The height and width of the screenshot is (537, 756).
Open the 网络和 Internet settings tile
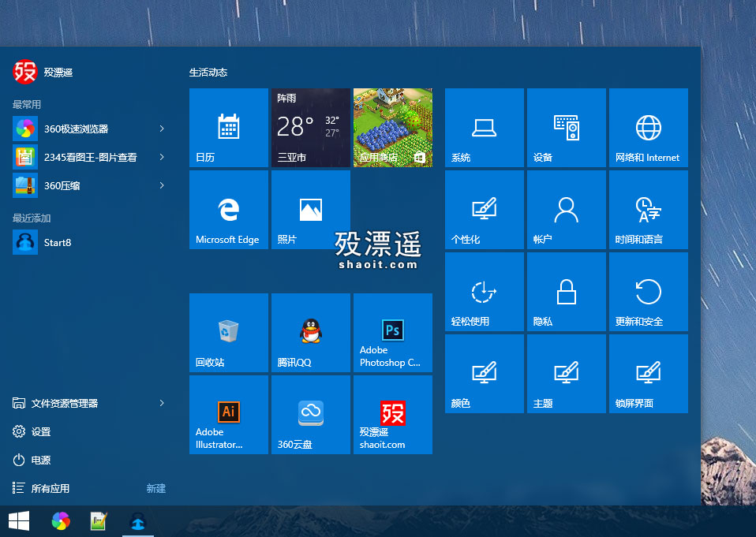point(649,128)
